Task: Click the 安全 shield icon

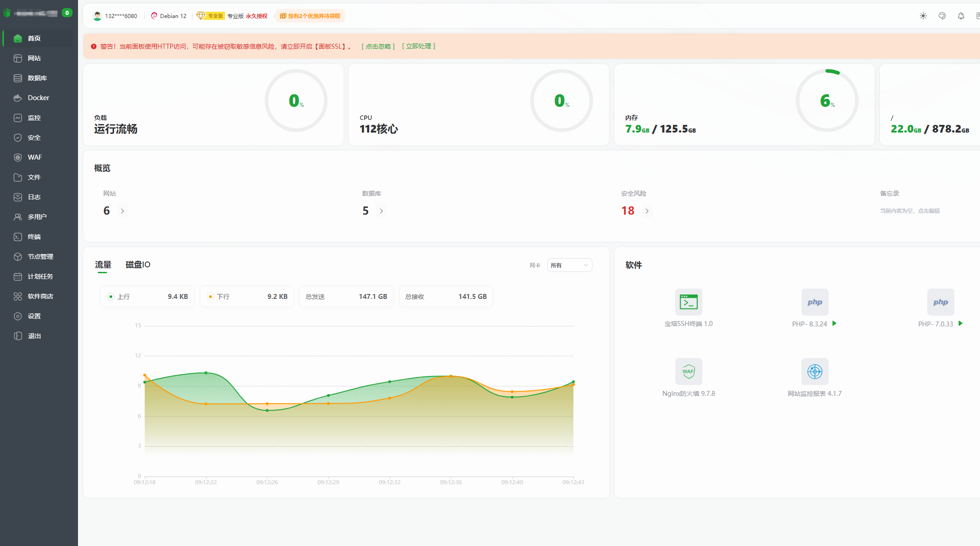Action: (x=18, y=138)
